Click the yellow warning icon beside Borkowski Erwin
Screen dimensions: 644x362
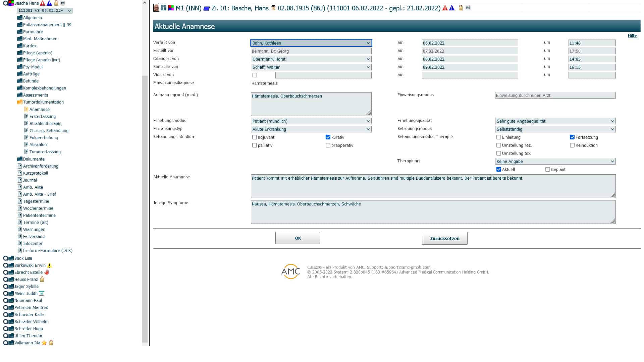[x=49, y=265]
